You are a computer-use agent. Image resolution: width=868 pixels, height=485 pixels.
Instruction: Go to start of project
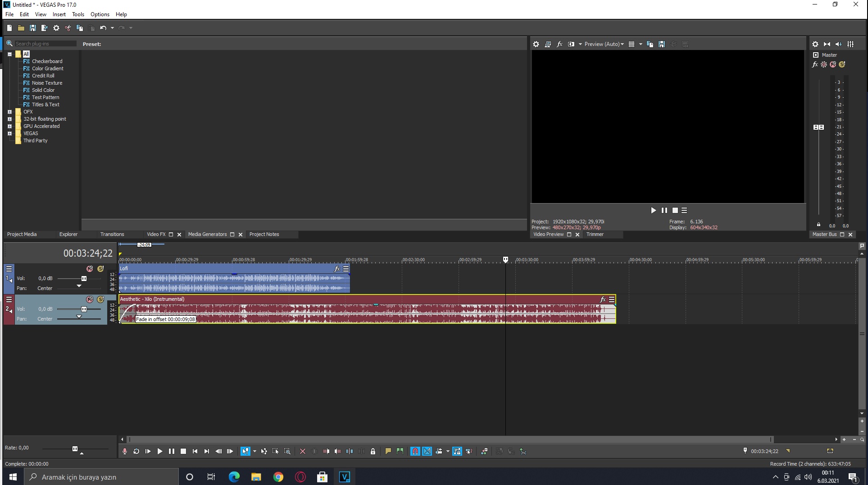195,451
